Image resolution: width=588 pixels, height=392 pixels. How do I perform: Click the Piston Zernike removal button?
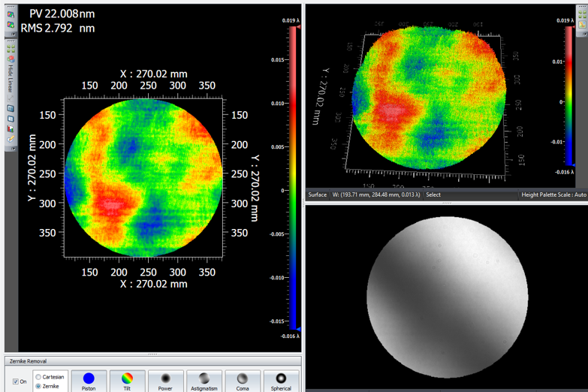[89, 381]
